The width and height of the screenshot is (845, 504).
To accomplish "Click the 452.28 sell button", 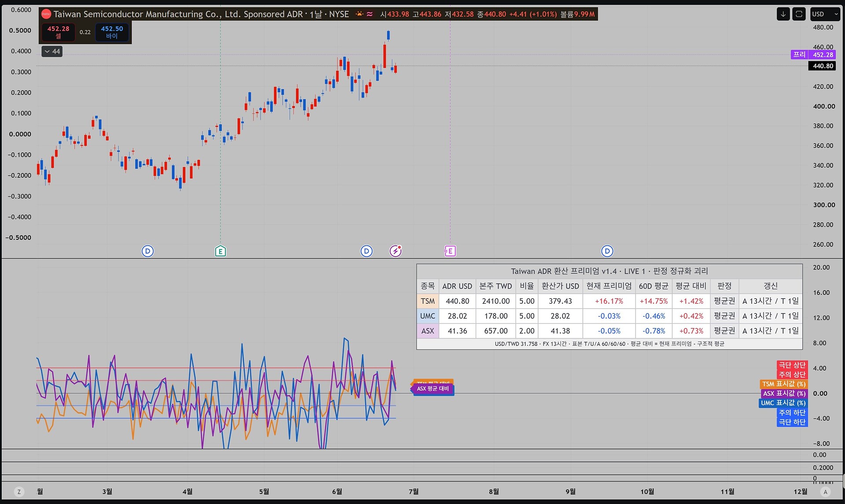I will (x=59, y=32).
